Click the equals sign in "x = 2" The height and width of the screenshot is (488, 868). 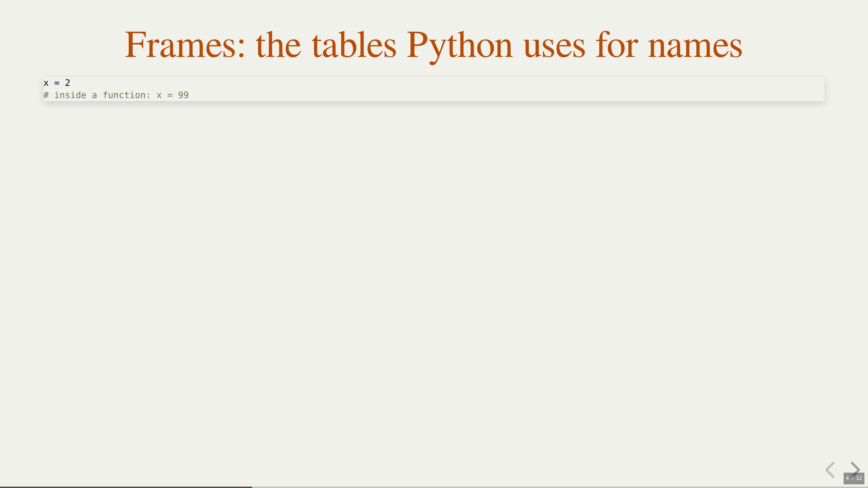(x=57, y=83)
